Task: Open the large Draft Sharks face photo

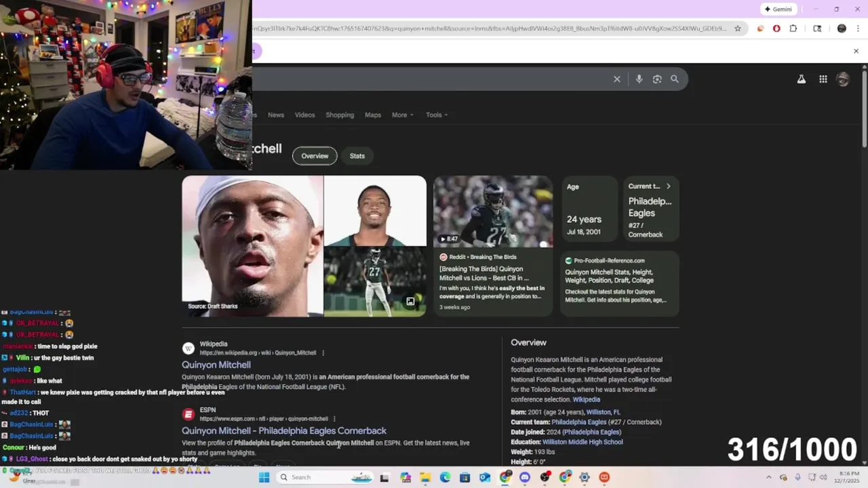Action: (x=252, y=246)
